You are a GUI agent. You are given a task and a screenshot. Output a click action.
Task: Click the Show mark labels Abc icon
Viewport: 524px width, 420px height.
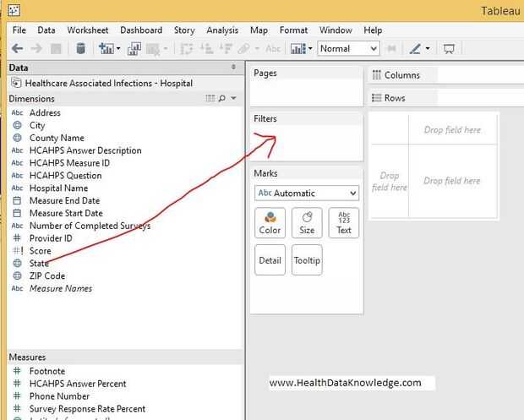tap(273, 49)
